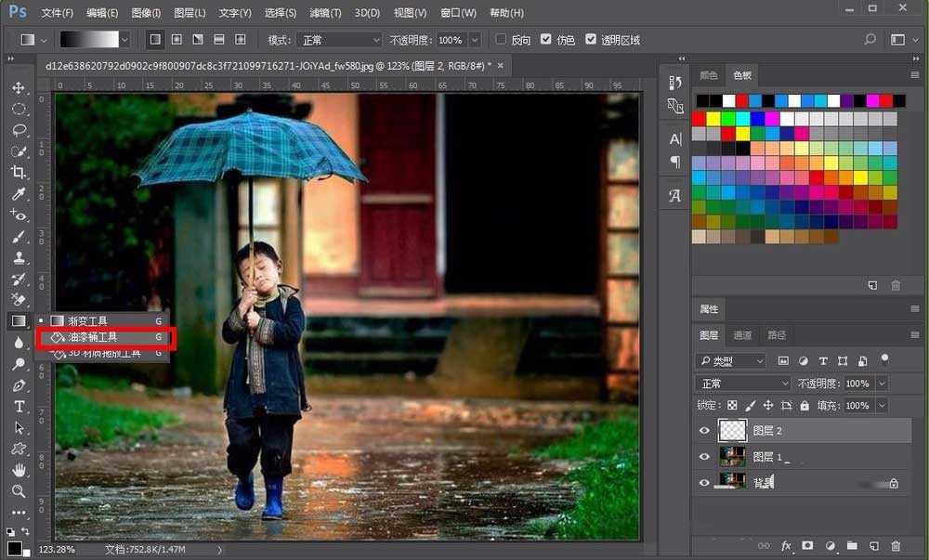The height and width of the screenshot is (560, 929).
Task: Enable the 反向 checkbox
Action: pyautogui.click(x=500, y=39)
